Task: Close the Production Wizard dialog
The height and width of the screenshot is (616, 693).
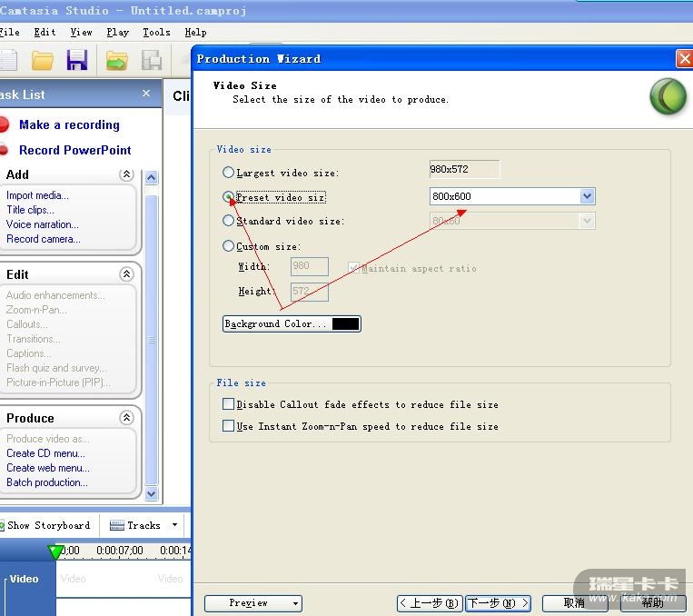Action: coord(685,58)
